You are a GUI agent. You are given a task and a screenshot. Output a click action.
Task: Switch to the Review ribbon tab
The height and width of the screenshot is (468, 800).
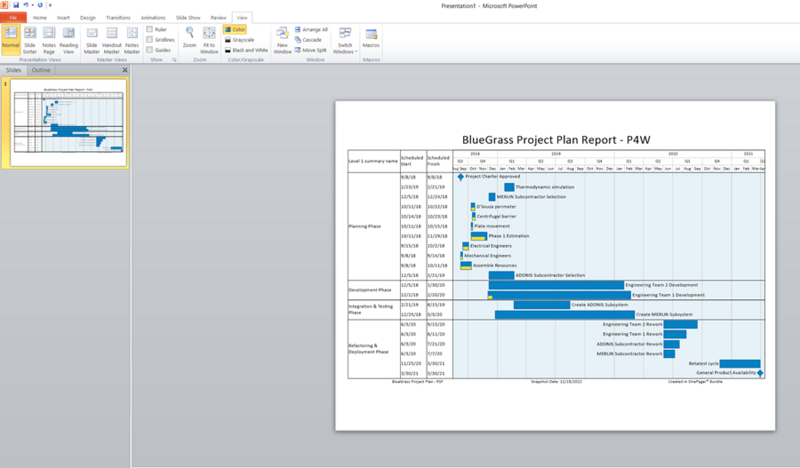click(x=218, y=17)
